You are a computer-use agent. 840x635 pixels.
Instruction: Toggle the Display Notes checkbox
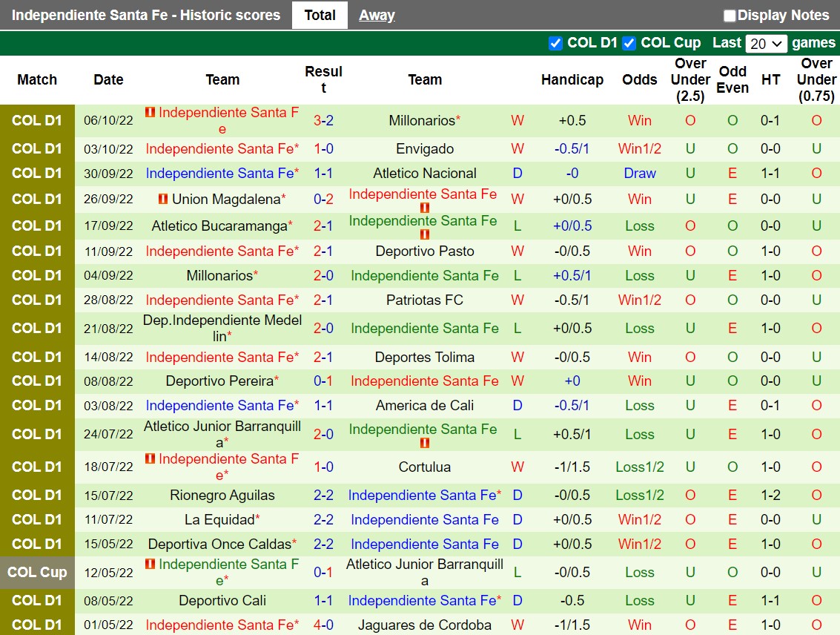729,16
